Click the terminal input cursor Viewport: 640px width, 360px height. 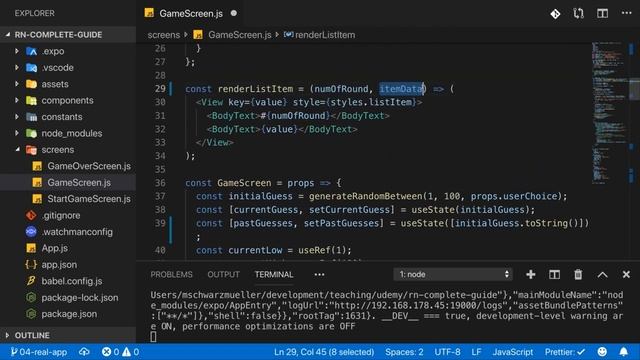point(153,337)
